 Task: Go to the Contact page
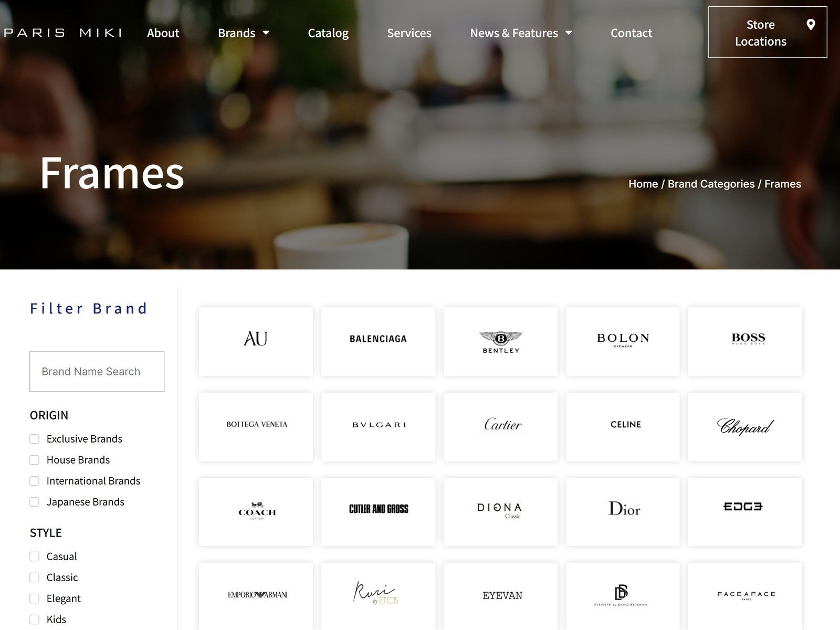click(631, 33)
